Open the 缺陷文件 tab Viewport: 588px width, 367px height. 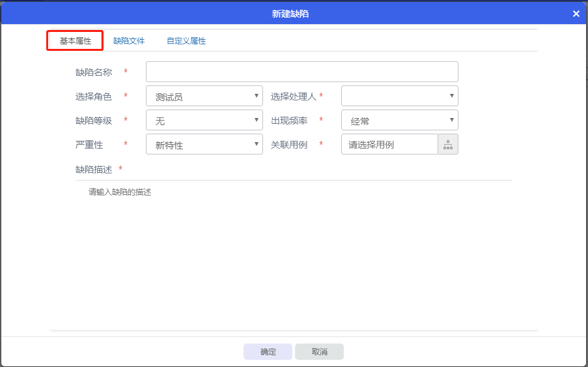tap(129, 41)
